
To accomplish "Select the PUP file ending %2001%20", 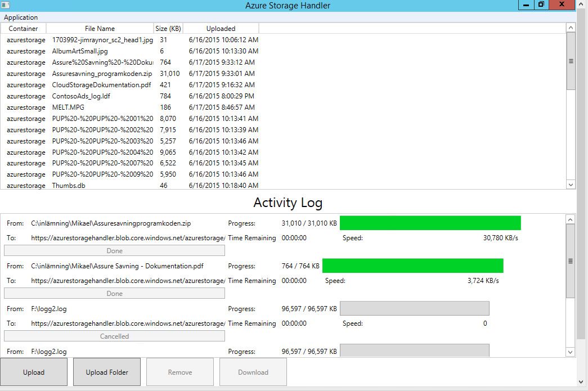I will pyautogui.click(x=102, y=119).
